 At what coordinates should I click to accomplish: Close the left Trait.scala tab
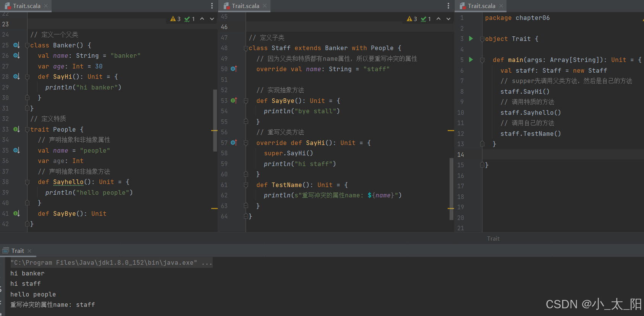[x=46, y=6]
